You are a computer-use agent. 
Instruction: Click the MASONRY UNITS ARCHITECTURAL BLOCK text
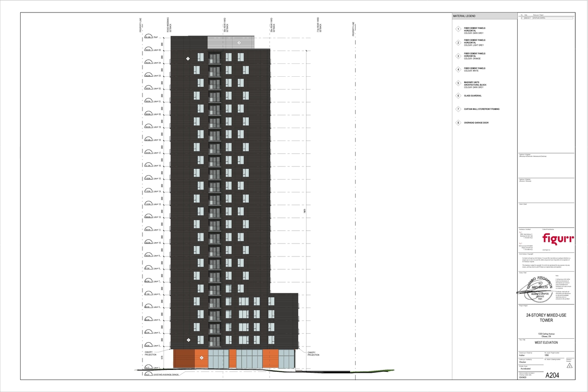click(x=475, y=84)
